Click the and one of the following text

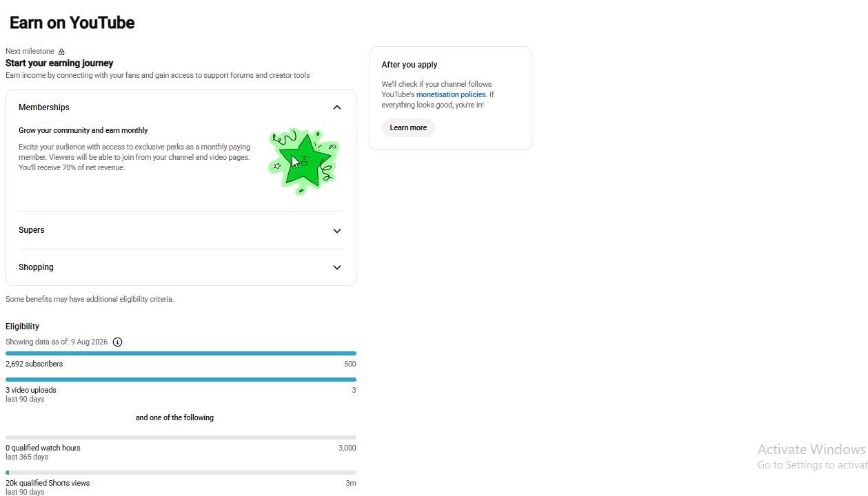tap(174, 417)
